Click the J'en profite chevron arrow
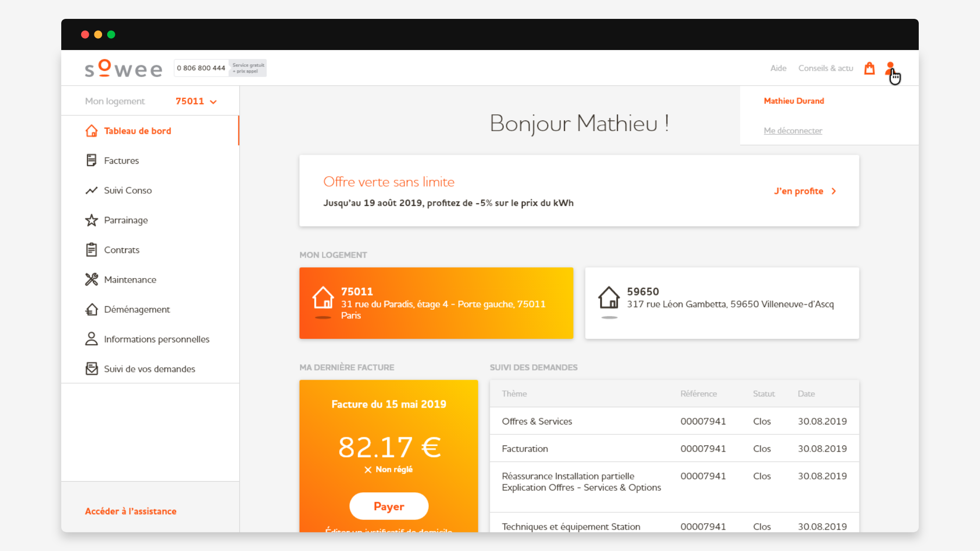 [x=834, y=191]
